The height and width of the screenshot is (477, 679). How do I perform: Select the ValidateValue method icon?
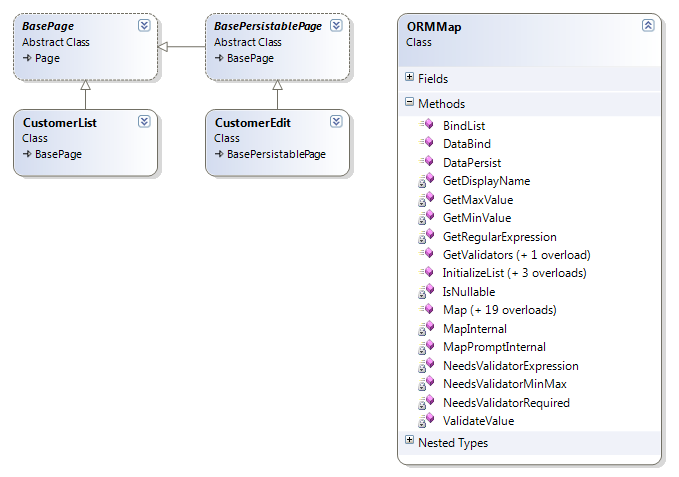(426, 420)
